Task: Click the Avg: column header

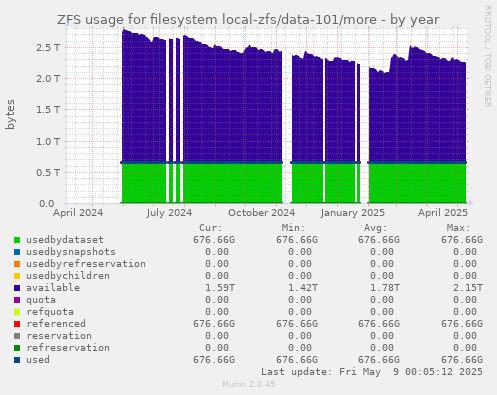Action: pyautogui.click(x=376, y=228)
